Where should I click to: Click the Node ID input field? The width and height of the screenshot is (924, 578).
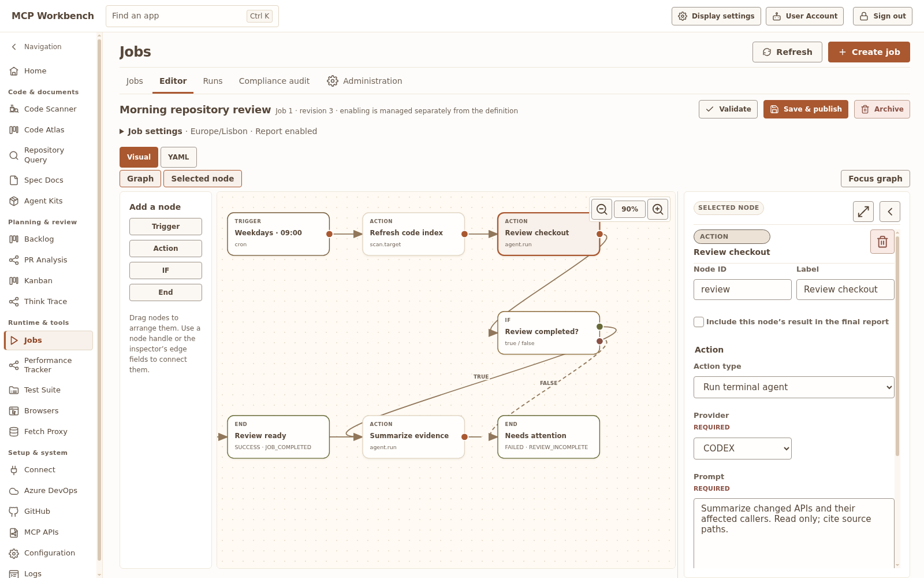743,290
